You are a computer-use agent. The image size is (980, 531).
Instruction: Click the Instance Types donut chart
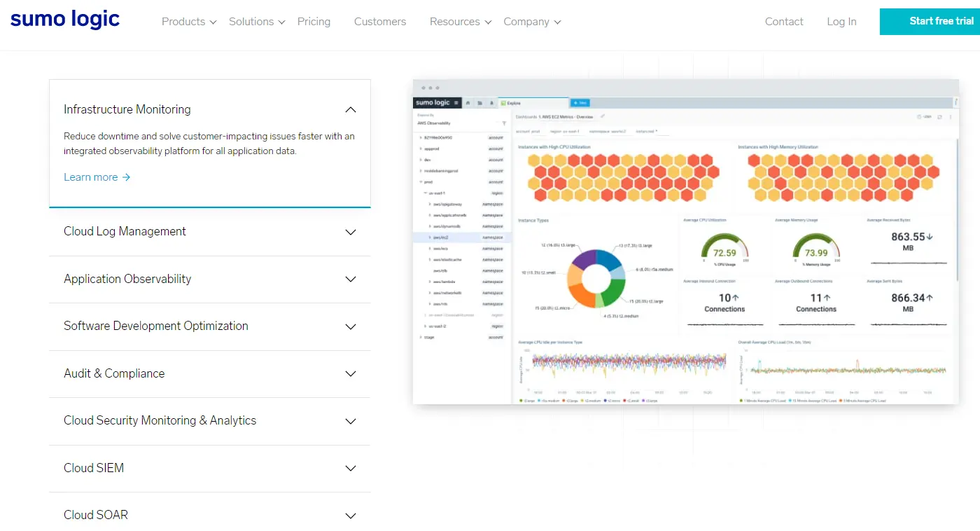point(596,278)
